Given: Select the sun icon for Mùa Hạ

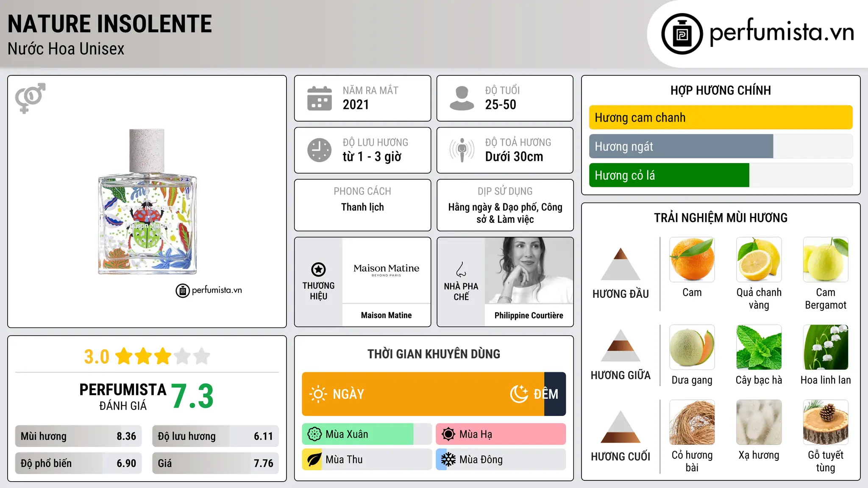Looking at the screenshot, I should pyautogui.click(x=448, y=434).
